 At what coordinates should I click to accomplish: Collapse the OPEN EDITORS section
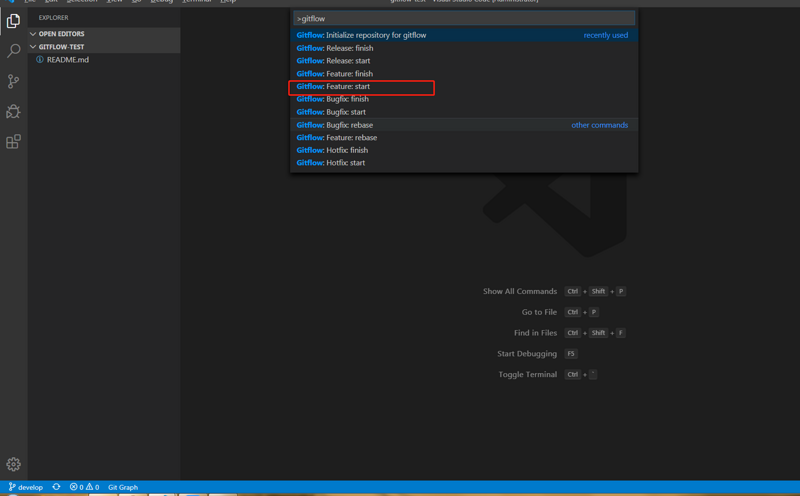pos(104,34)
